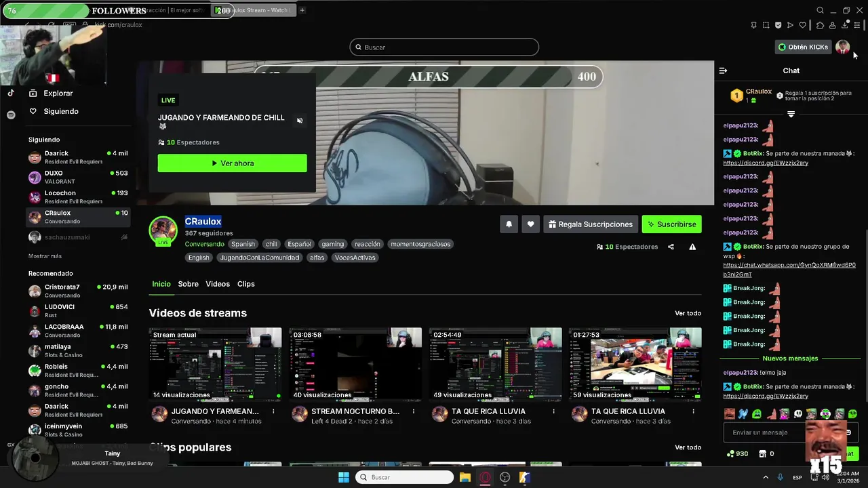Open the Inicio tab
The width and height of the screenshot is (868, 488).
click(x=161, y=284)
